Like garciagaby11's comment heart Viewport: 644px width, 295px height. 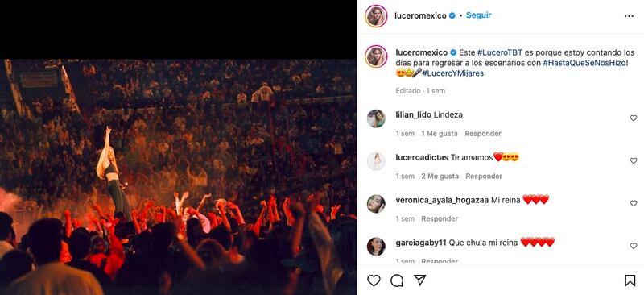pos(634,246)
